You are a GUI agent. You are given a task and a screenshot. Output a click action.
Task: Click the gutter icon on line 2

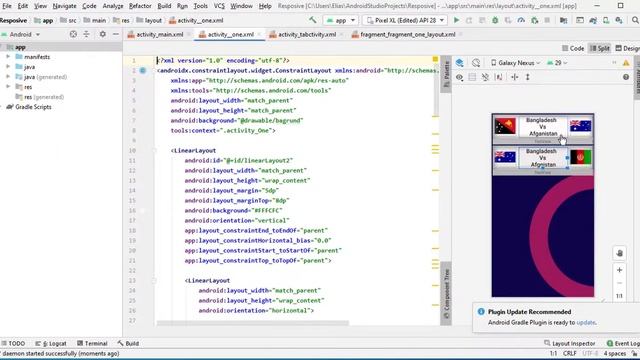[x=143, y=70]
